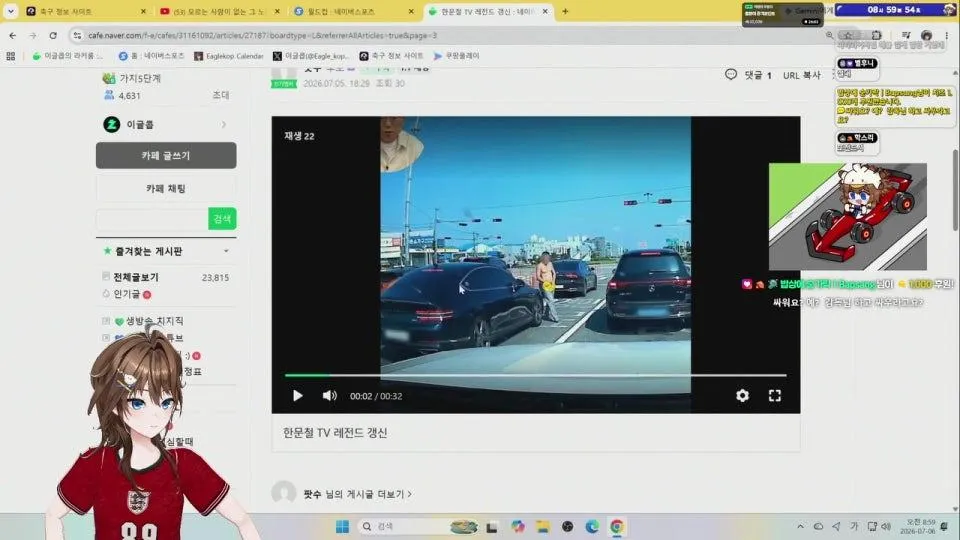
Task: Open the 축구 정보 사이트 bookmark
Action: tap(391, 56)
